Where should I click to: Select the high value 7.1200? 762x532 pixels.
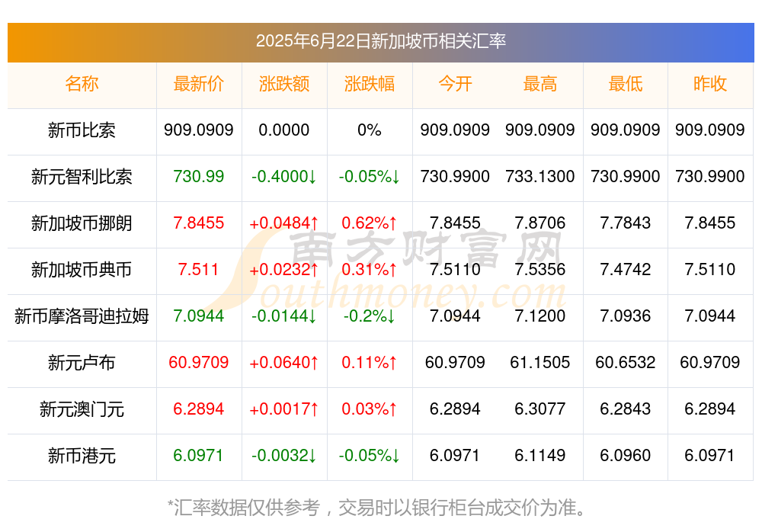(540, 316)
